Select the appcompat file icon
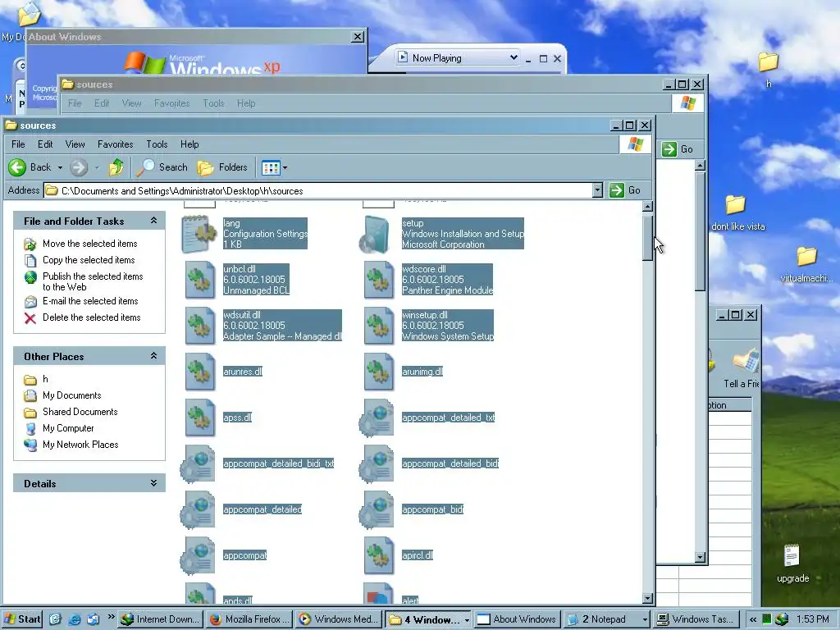 coord(198,555)
